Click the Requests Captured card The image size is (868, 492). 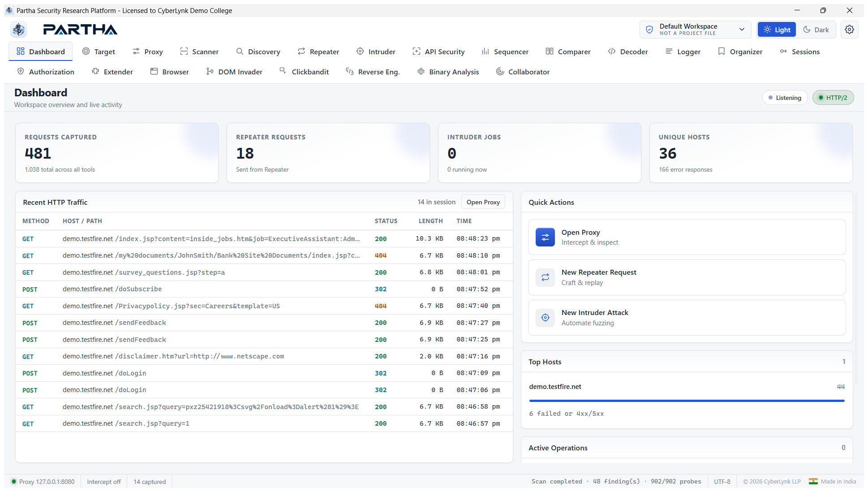117,153
